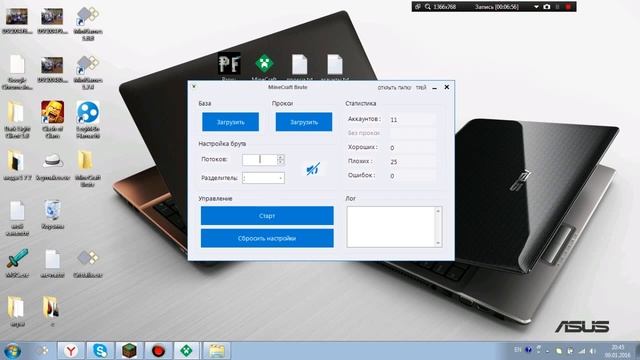Open the network signal tray icon
Image resolution: width=640 pixels, height=360 pixels.
(582, 351)
